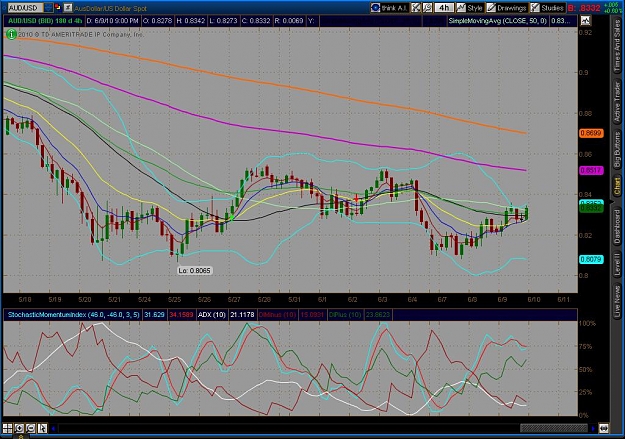This screenshot has width=625, height=439.
Task: Click the 5/27 date on time axis
Action: click(x=234, y=299)
